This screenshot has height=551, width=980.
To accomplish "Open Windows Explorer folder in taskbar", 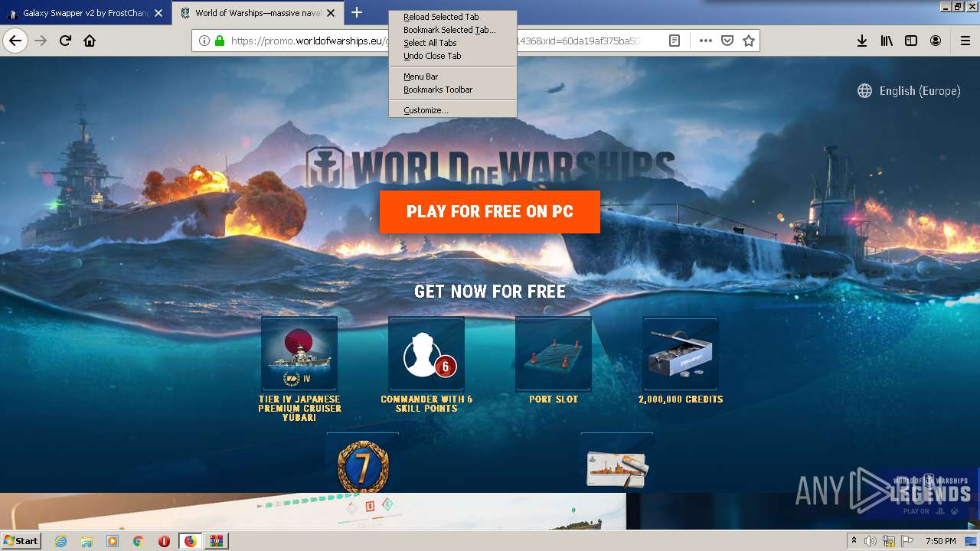I will 87,541.
